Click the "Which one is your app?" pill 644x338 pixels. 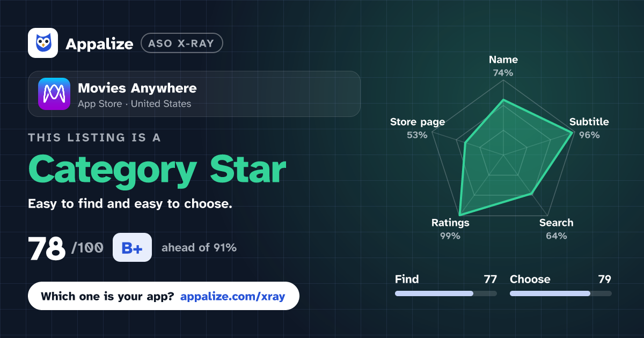point(163,296)
